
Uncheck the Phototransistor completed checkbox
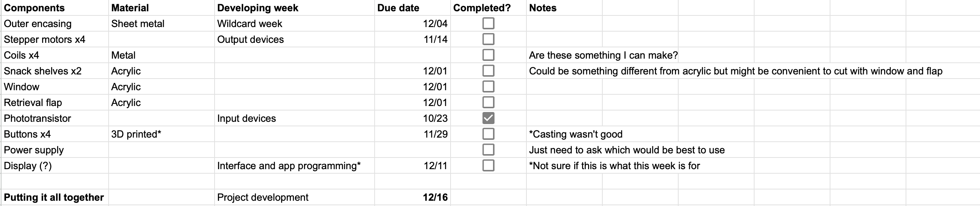click(x=488, y=118)
